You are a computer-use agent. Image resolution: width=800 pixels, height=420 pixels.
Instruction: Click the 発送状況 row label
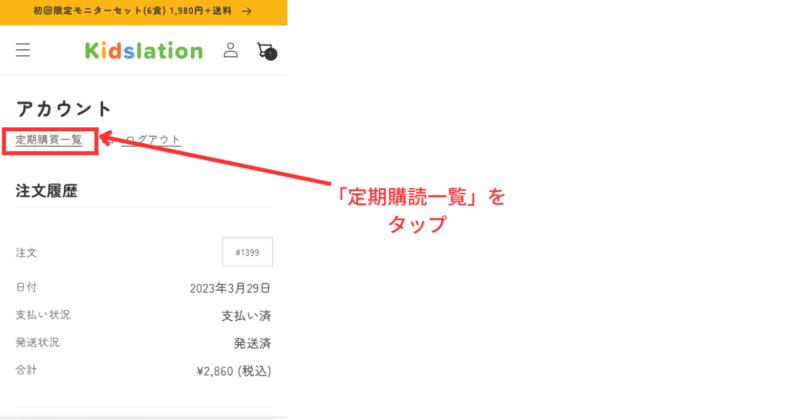tap(37, 342)
